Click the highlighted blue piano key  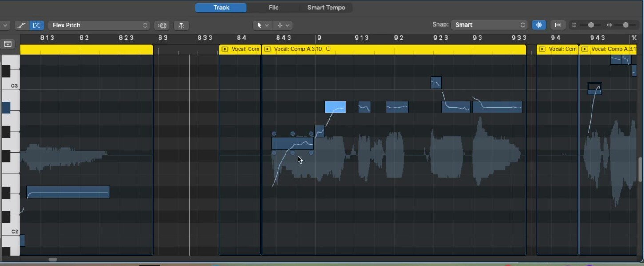click(x=5, y=108)
